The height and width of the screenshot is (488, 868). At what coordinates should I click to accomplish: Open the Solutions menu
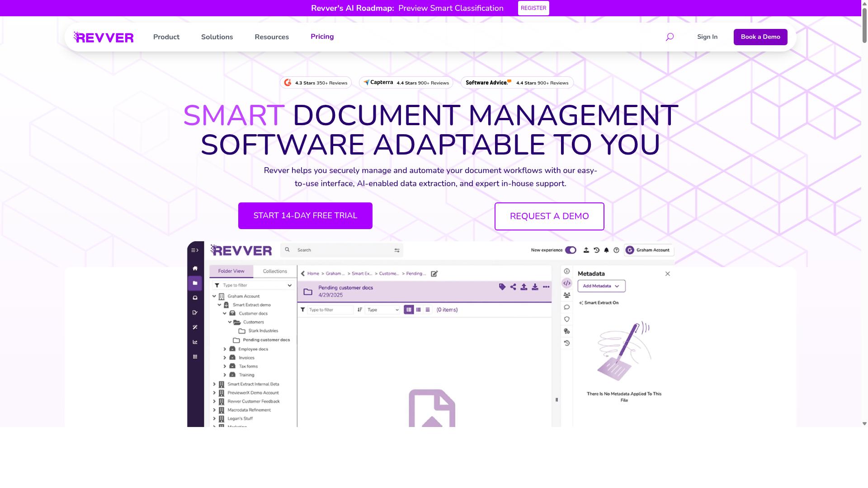pos(217,37)
